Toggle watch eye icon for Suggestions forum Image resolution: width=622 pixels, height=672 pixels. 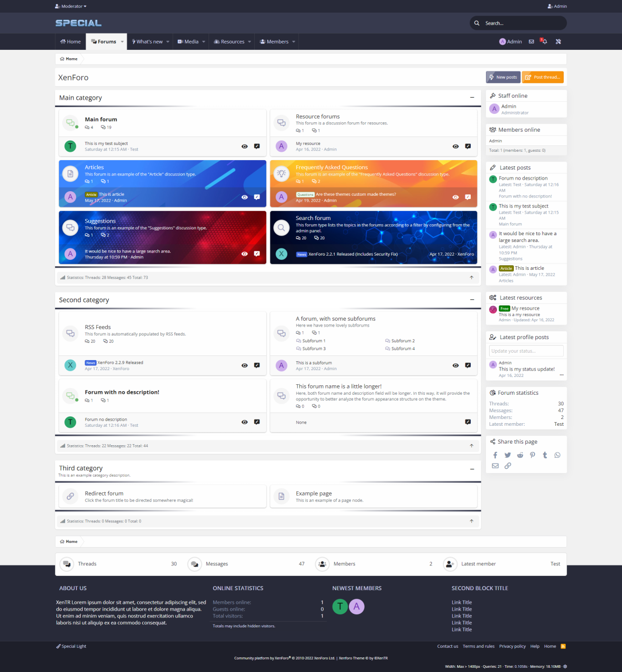click(x=244, y=254)
